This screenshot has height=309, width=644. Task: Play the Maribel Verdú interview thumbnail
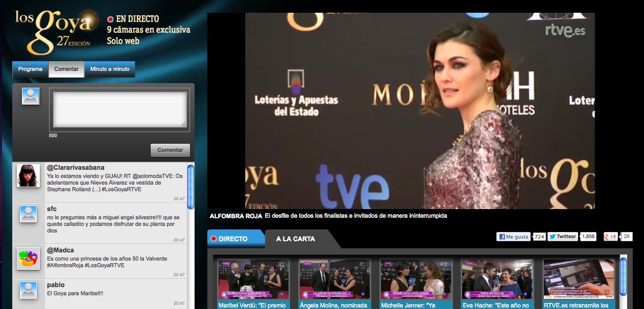(x=253, y=279)
